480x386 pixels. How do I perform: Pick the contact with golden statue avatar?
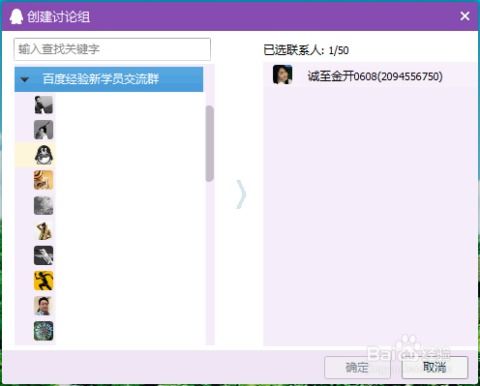point(109,230)
